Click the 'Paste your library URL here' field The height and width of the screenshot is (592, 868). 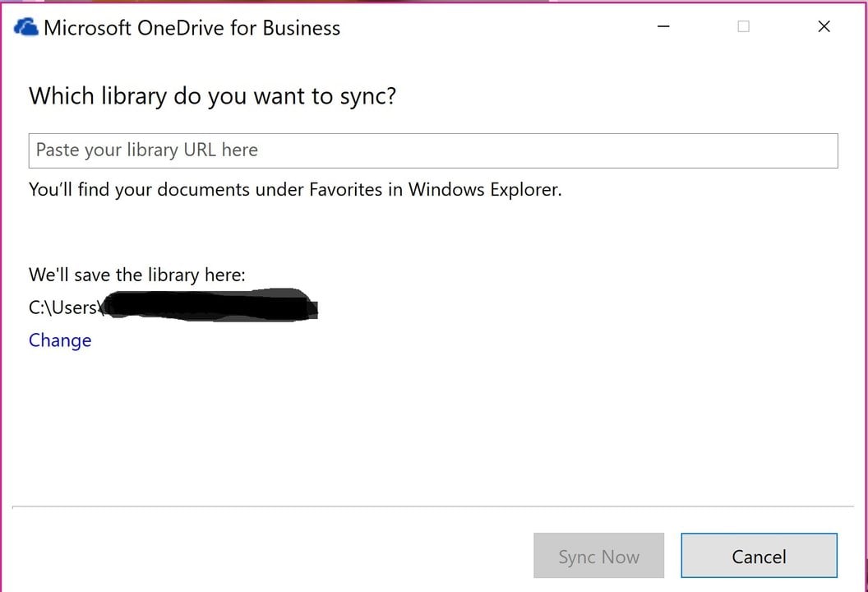[433, 150]
